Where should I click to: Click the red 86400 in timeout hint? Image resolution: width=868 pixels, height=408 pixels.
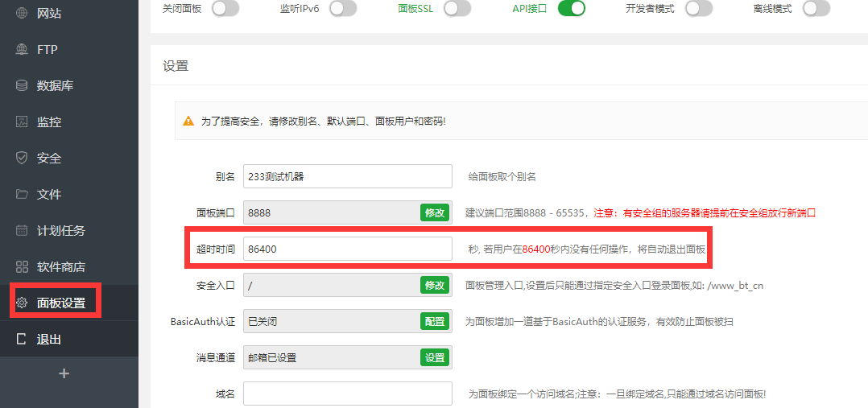[536, 249]
